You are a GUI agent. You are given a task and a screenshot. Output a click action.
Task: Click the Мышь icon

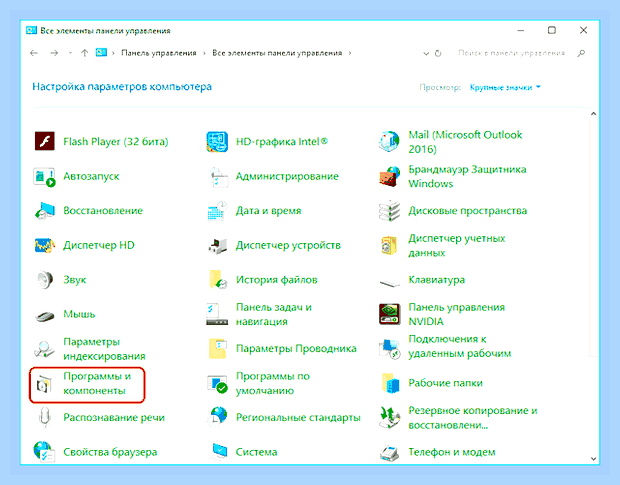coord(45,316)
